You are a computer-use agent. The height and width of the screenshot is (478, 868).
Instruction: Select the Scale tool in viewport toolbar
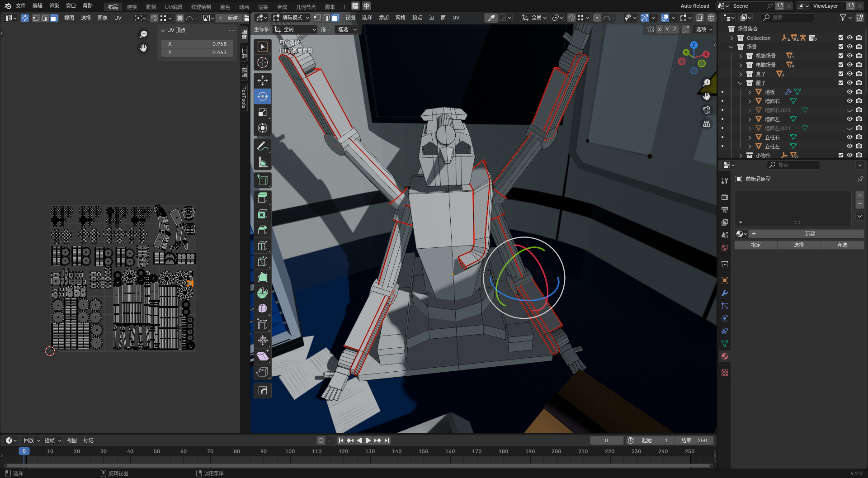pos(262,112)
